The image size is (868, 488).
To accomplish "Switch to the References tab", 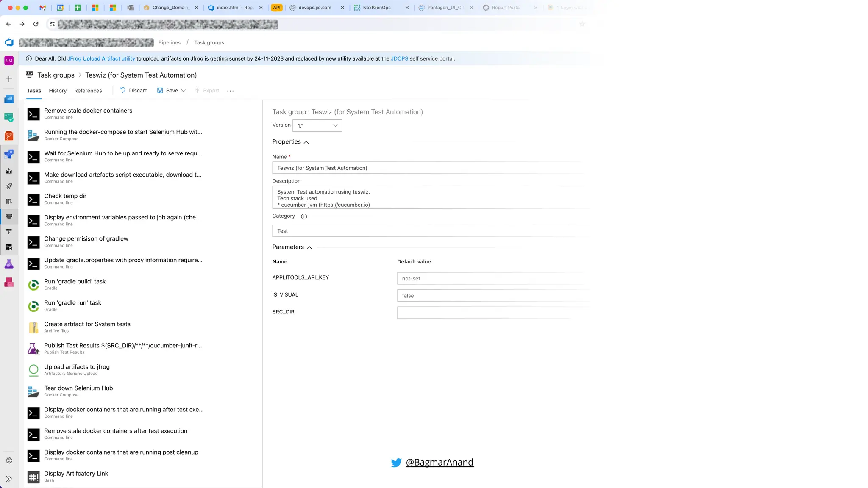I will coord(88,91).
